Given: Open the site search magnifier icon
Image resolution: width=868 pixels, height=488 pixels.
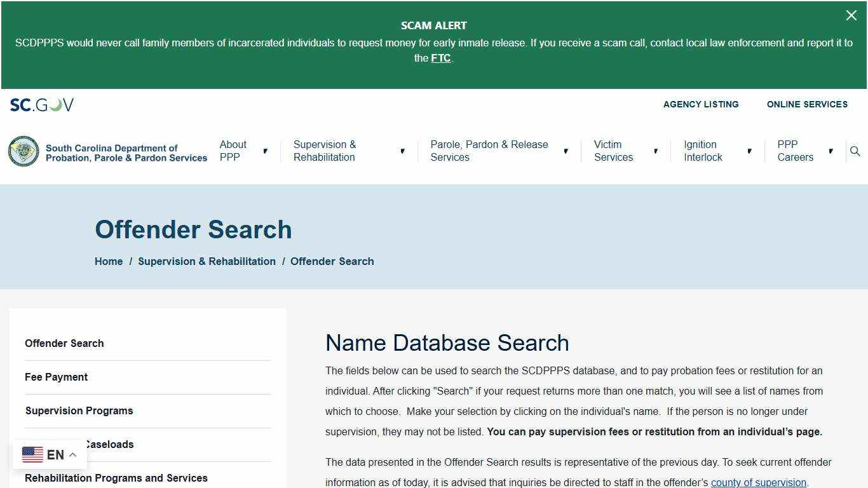Looking at the screenshot, I should 855,151.
